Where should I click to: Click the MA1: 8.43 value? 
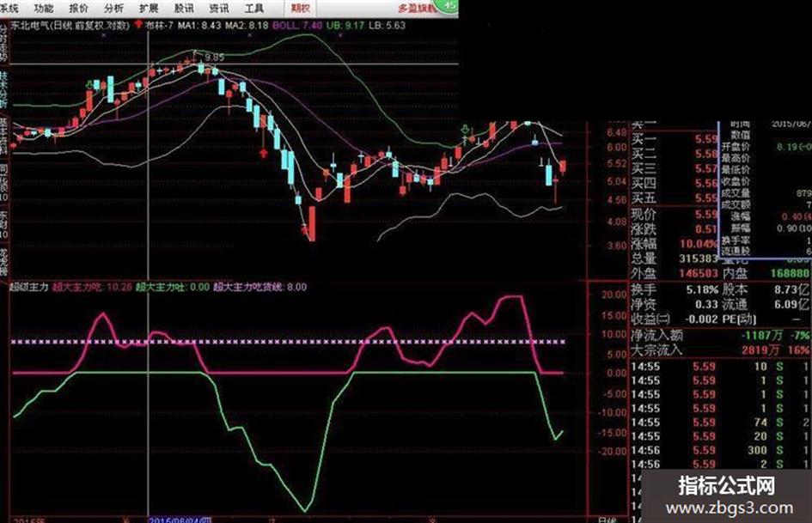(x=199, y=25)
